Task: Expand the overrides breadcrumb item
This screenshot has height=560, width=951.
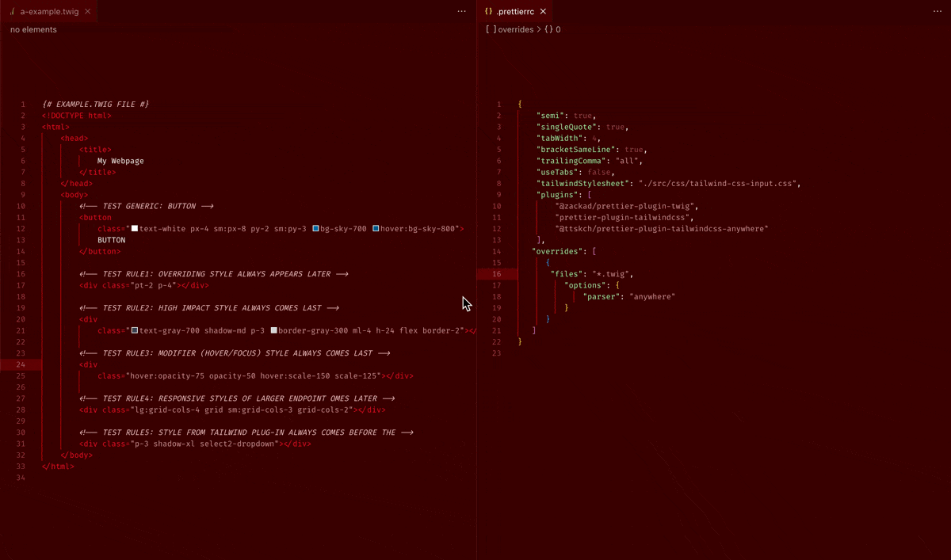Action: (516, 29)
